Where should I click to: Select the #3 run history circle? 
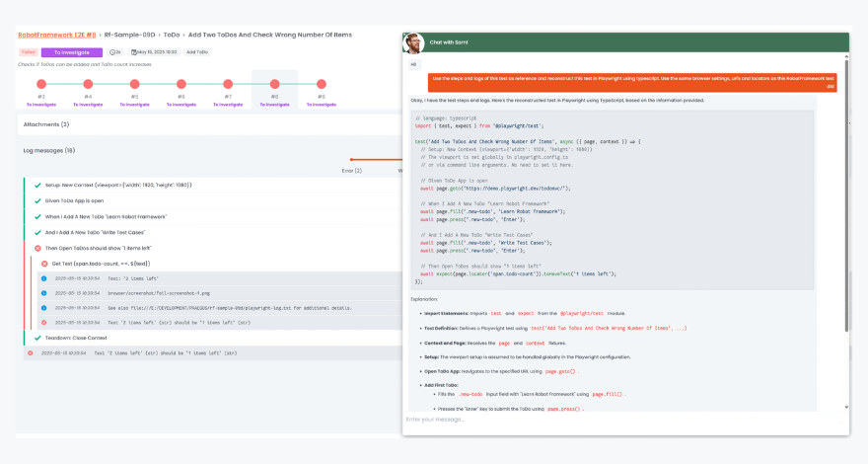(x=41, y=85)
